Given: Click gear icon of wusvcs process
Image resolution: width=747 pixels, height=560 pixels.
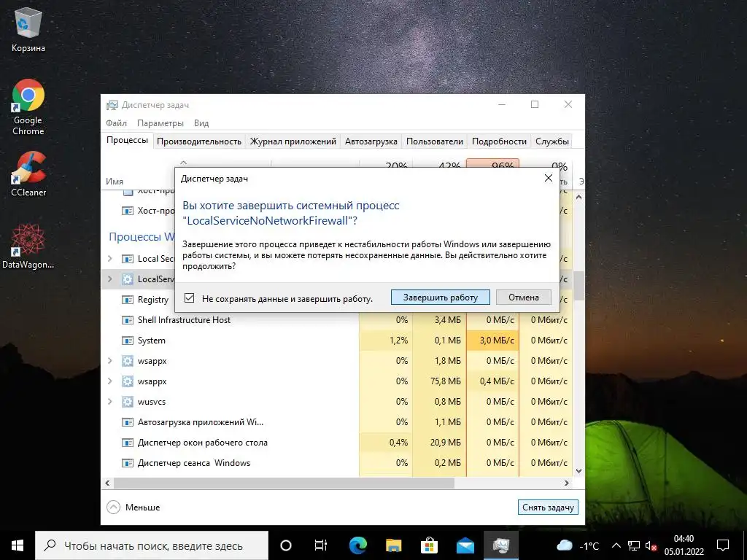Looking at the screenshot, I should [127, 402].
